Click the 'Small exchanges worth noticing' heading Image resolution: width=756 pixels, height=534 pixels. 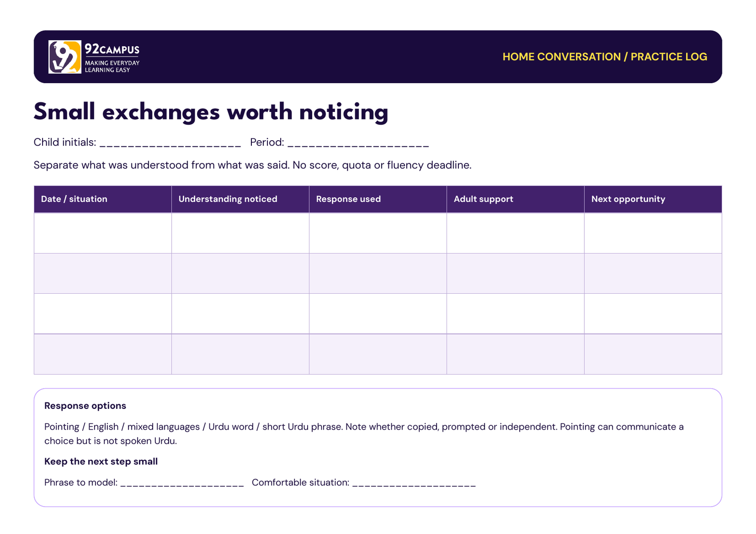[211, 112]
